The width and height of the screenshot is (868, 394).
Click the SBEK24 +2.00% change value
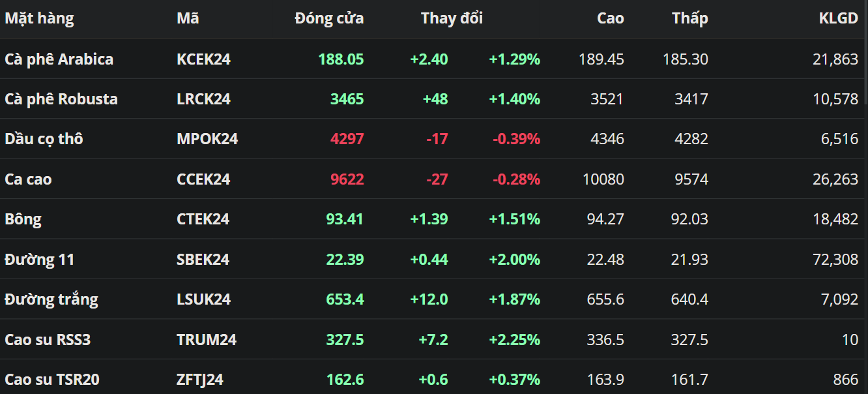(x=514, y=260)
